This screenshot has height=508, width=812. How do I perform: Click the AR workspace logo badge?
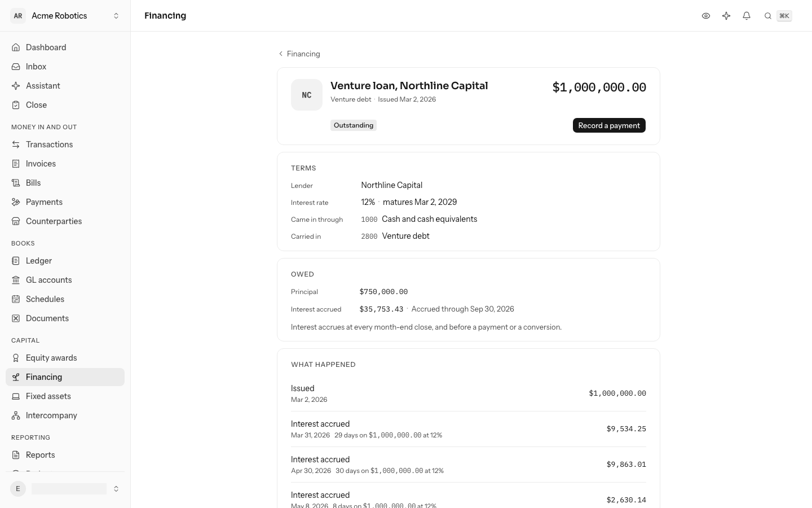click(x=18, y=16)
